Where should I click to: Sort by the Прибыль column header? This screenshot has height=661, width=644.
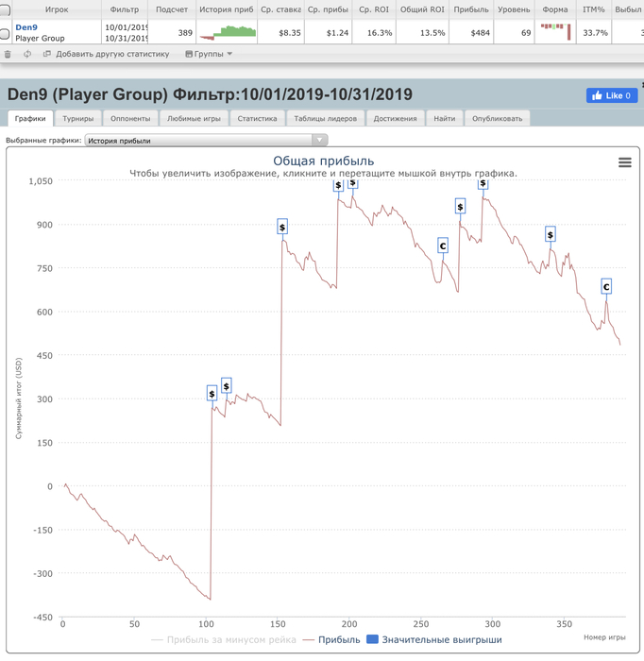[x=471, y=9]
